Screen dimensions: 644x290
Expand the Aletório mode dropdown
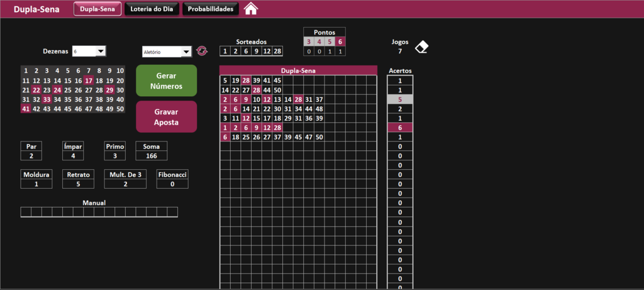point(186,52)
